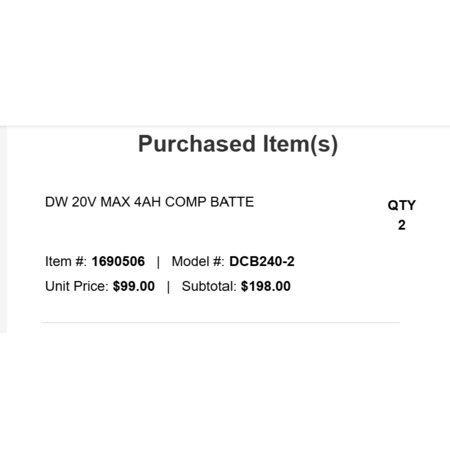Select the $198.00 subtotal amount
Screen dimensions: 450x450
(x=266, y=286)
